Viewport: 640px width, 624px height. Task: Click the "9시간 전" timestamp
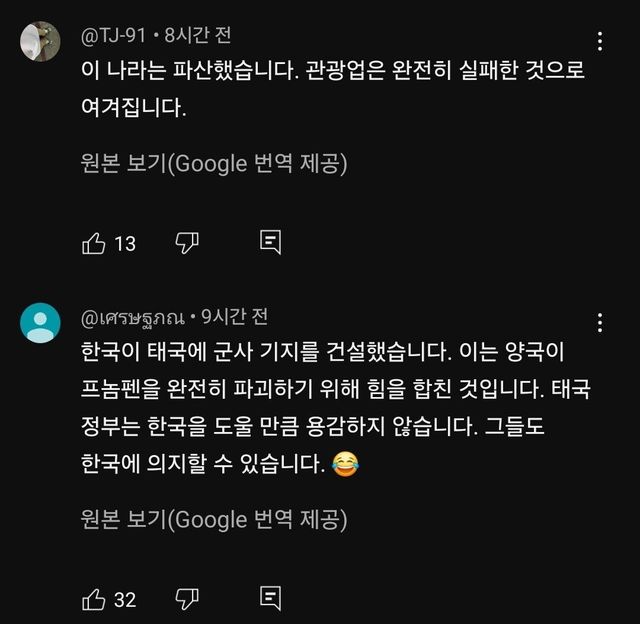(x=234, y=317)
